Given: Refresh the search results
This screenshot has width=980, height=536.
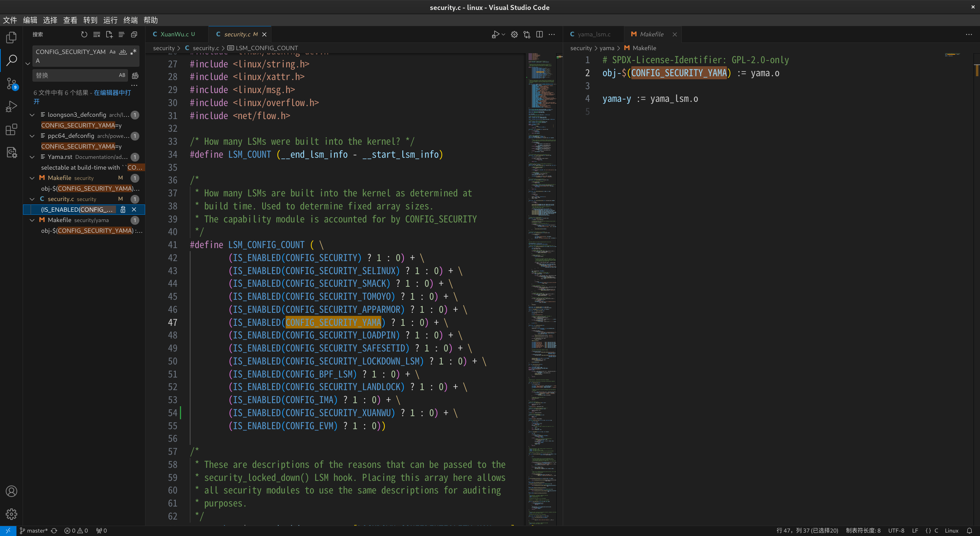Looking at the screenshot, I should coord(84,34).
